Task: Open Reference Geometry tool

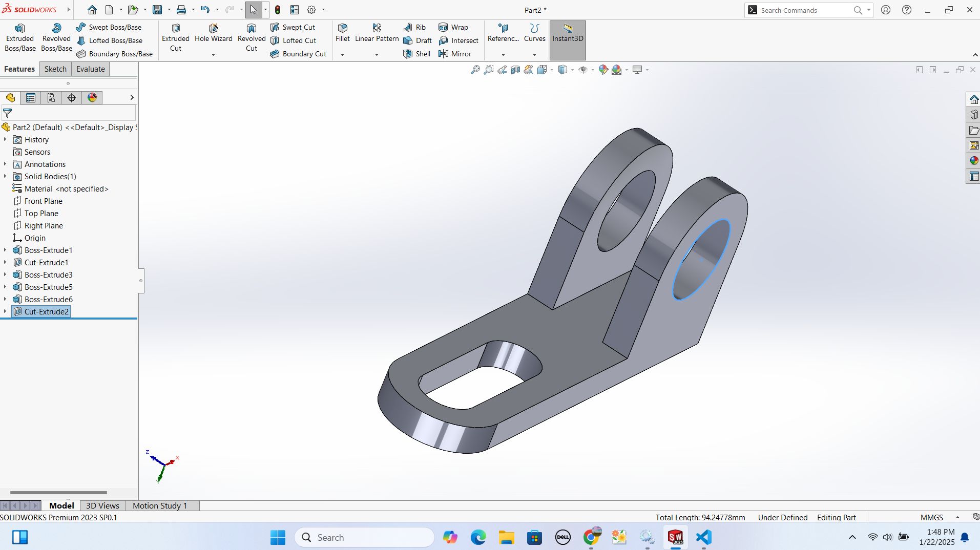Action: click(503, 34)
